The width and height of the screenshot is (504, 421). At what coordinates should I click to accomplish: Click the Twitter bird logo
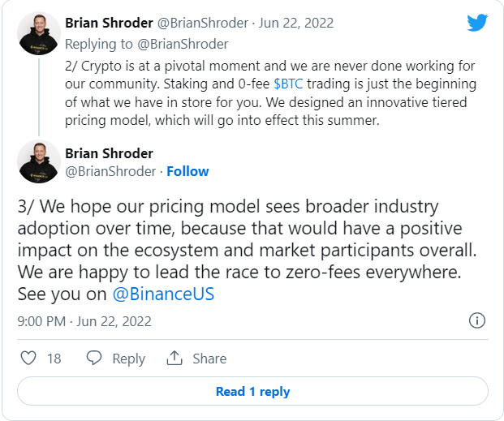pyautogui.click(x=477, y=23)
